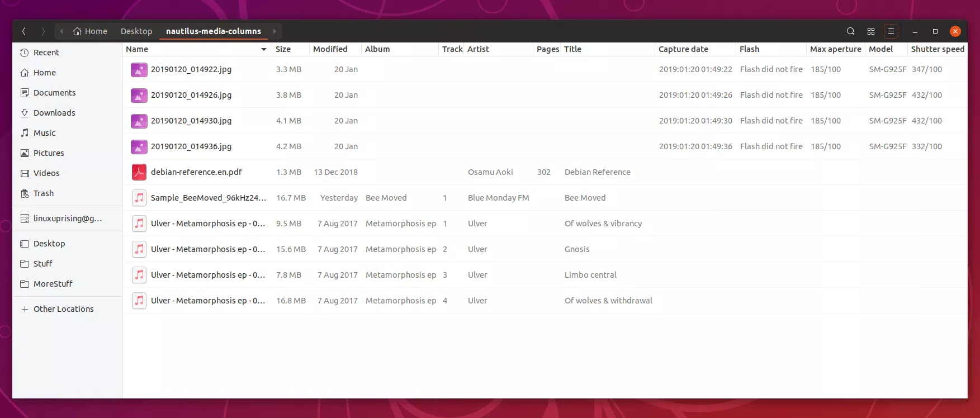Select audio icon of Gnosis track row
980x418 pixels.
point(139,249)
